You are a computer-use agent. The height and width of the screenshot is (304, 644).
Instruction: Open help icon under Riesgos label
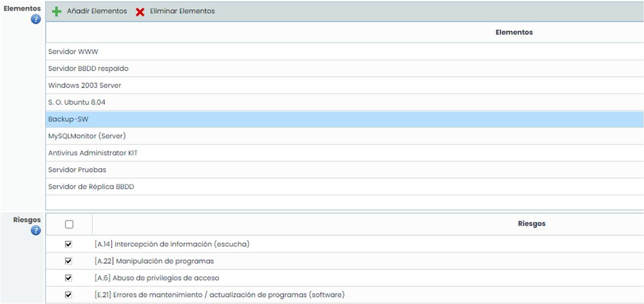36,230
